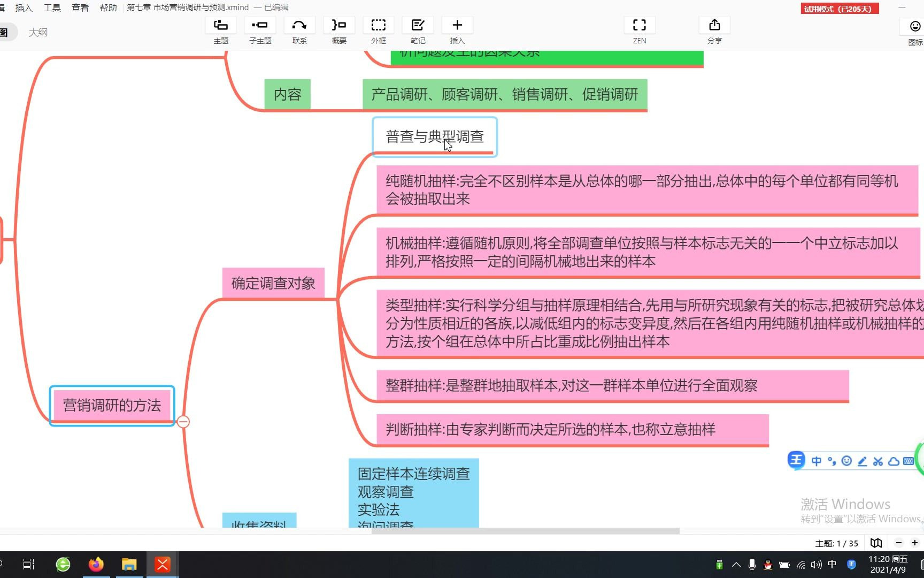This screenshot has height=578, width=924.
Task: Select the 确定调查对象 topic
Action: click(x=273, y=283)
